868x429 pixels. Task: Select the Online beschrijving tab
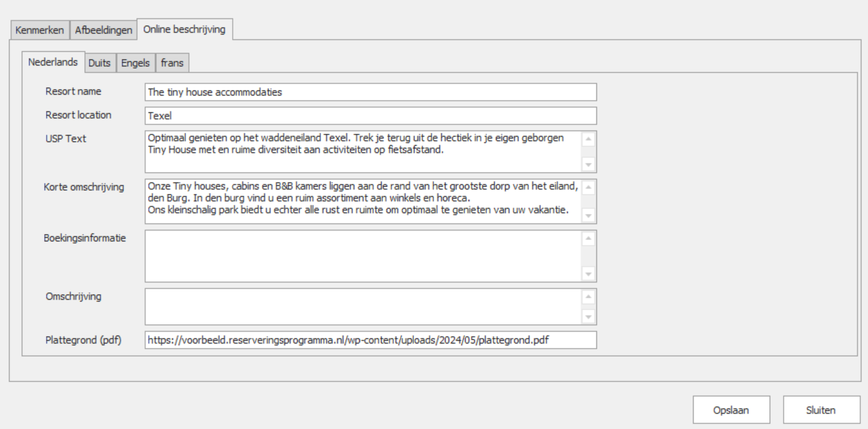click(x=185, y=29)
